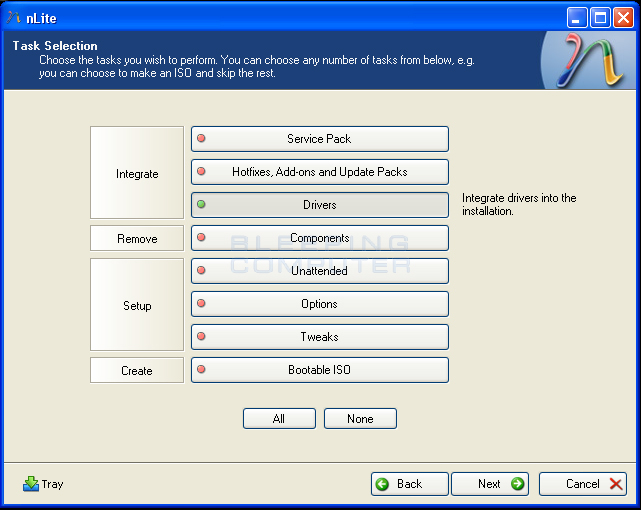
Task: Click the nLite title bar icon
Action: 13,18
